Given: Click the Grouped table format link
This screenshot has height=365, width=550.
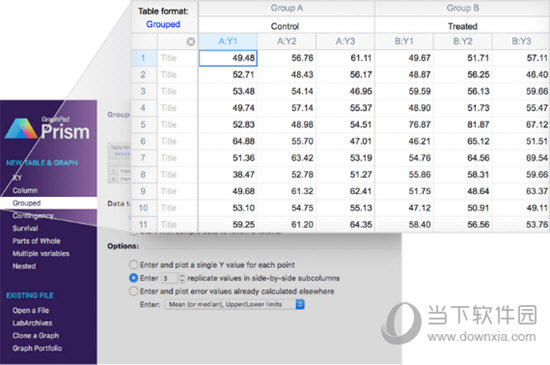Looking at the screenshot, I should click(163, 24).
